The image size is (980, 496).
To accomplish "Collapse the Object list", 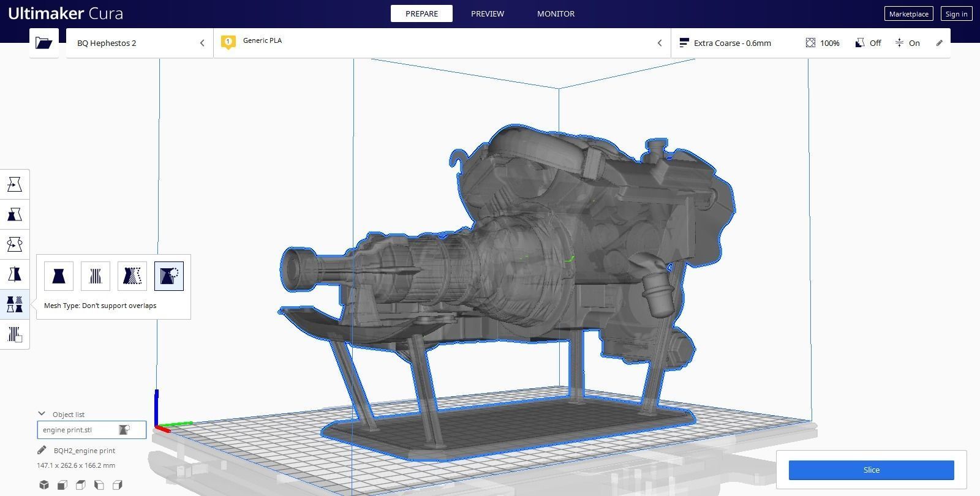I will (x=42, y=414).
